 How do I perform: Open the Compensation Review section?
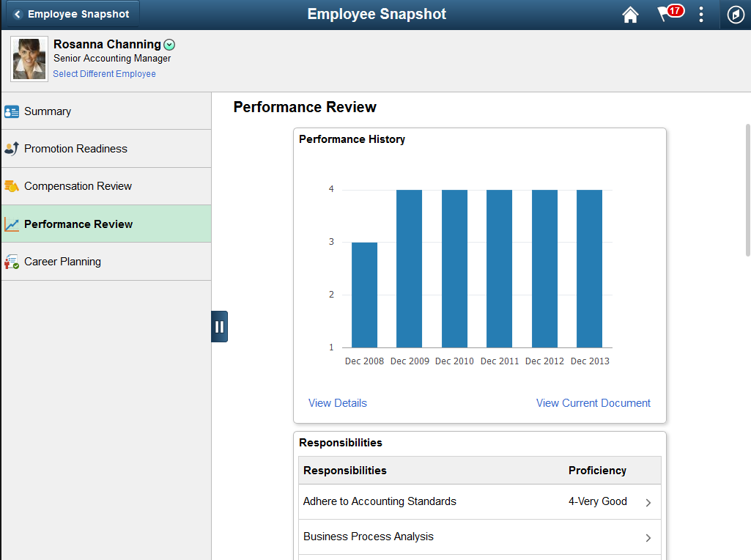[x=106, y=186]
